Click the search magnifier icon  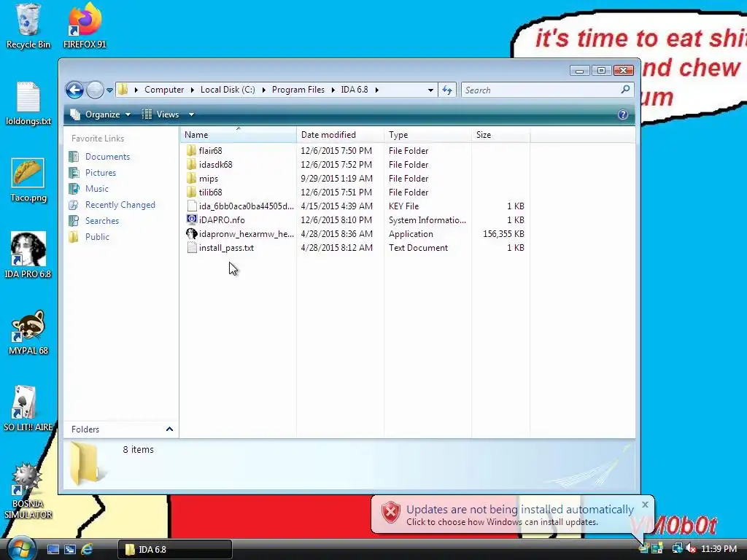click(x=625, y=90)
